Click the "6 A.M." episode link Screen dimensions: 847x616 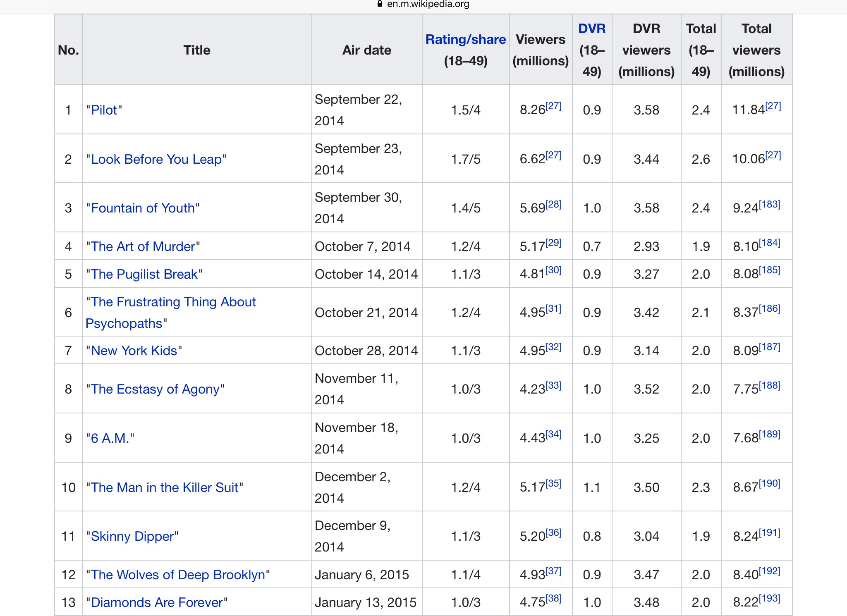click(110, 438)
